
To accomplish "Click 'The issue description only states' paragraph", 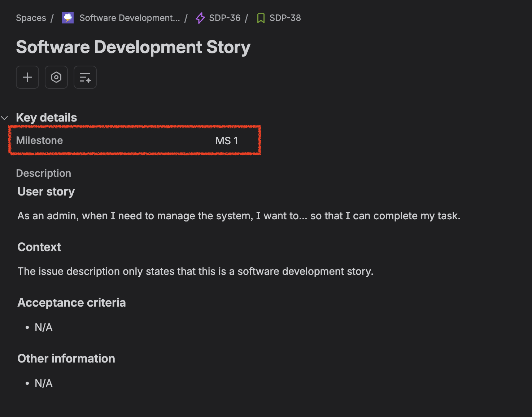I will [x=196, y=271].
